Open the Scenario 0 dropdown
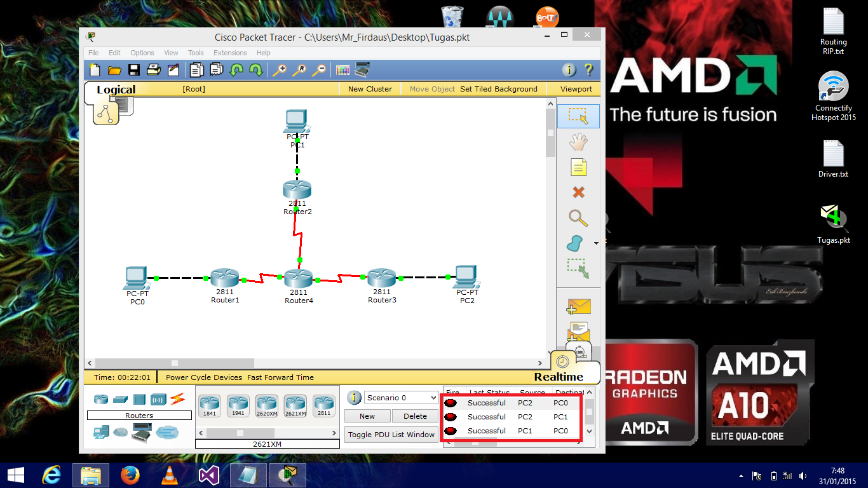Screen dimensions: 868x488 tap(400, 398)
